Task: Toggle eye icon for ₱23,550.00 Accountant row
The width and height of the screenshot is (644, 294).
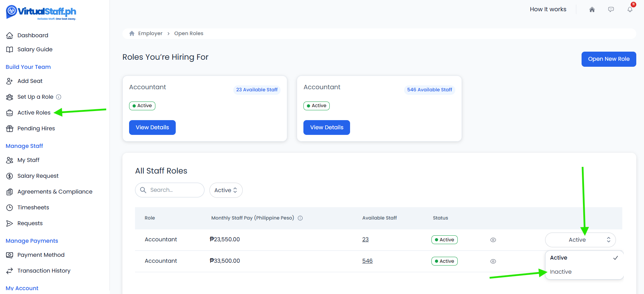Action: pos(493,240)
